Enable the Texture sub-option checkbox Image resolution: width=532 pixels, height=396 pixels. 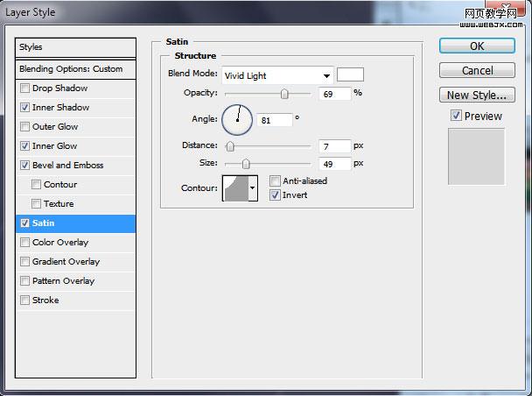[x=36, y=204]
